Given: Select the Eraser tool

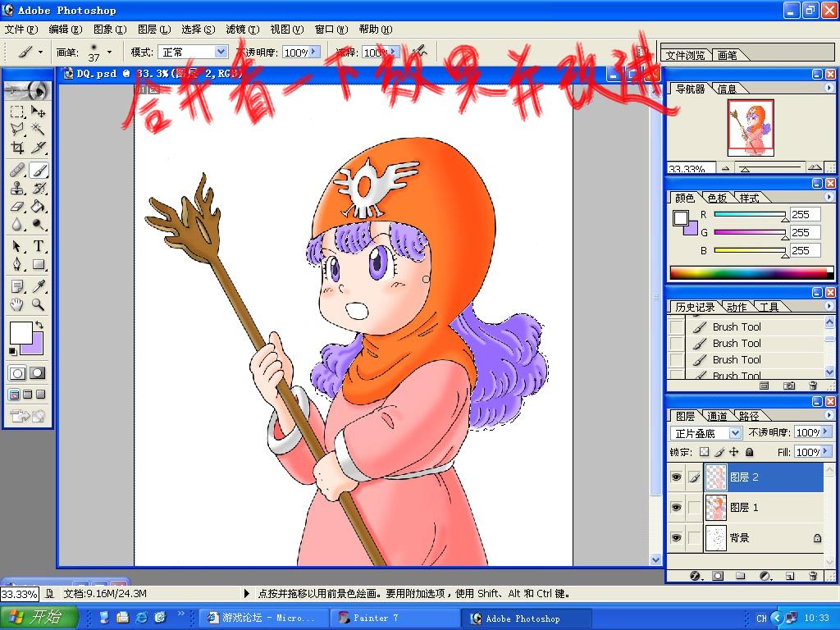Looking at the screenshot, I should [17, 206].
